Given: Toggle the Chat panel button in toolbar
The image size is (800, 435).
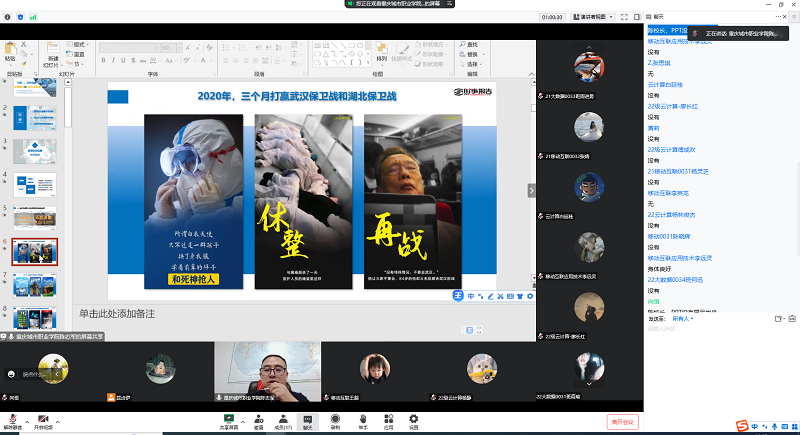Looking at the screenshot, I should pos(309,420).
